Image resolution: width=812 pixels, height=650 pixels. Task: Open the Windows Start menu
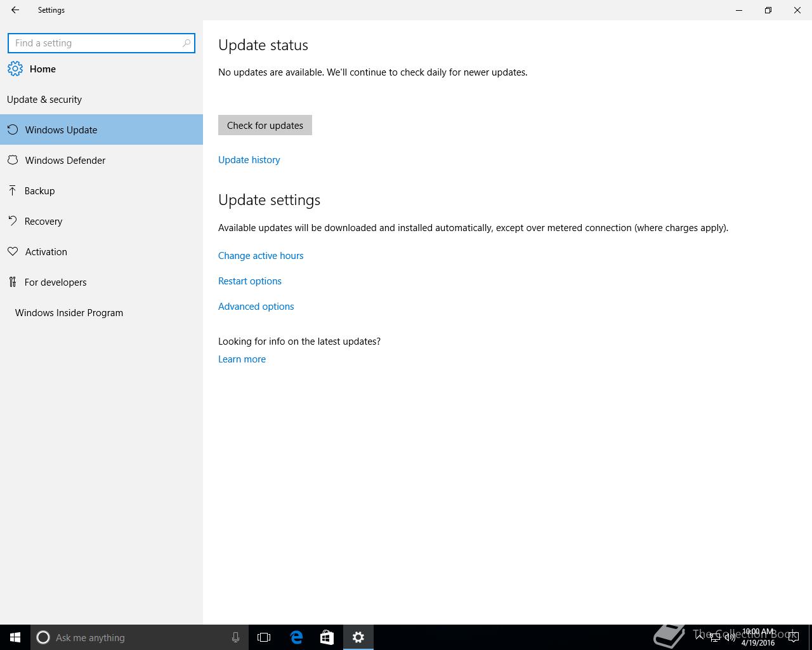(x=15, y=637)
